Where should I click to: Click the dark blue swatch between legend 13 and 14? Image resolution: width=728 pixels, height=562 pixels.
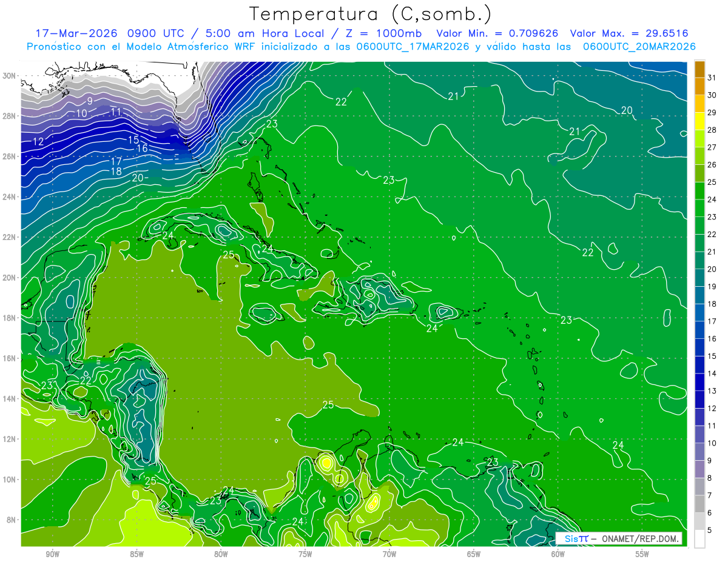click(699, 382)
